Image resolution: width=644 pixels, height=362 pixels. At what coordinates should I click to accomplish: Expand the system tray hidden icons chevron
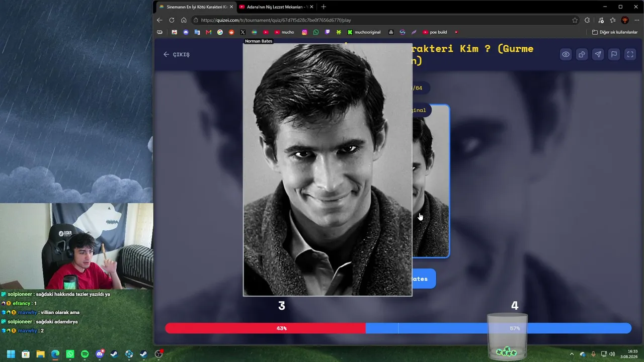(572, 354)
